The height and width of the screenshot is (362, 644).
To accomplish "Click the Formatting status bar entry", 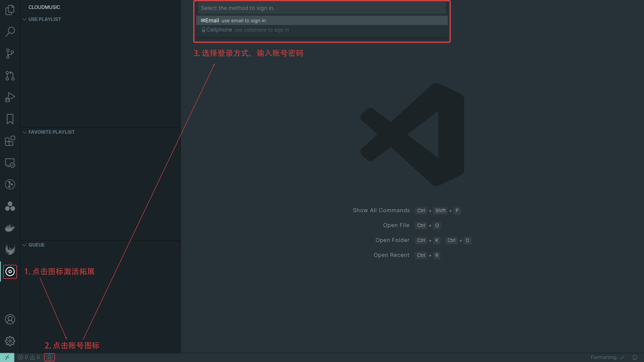I will click(608, 357).
